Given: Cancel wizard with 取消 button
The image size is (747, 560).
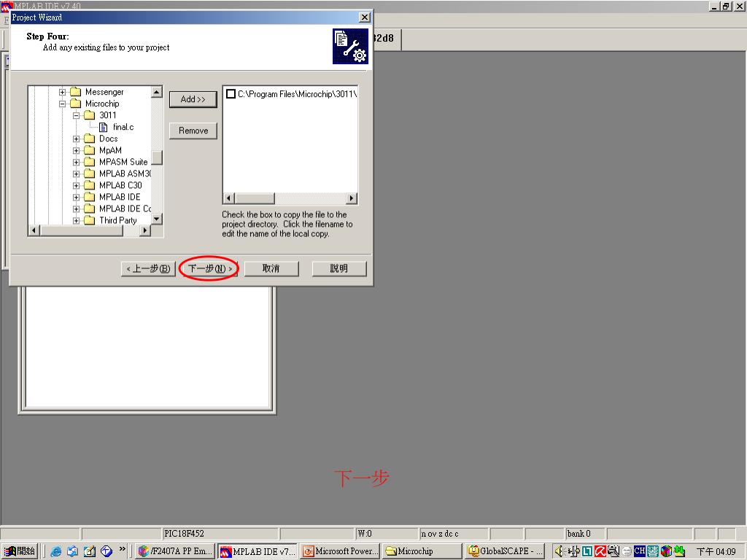Looking at the screenshot, I should [x=271, y=268].
